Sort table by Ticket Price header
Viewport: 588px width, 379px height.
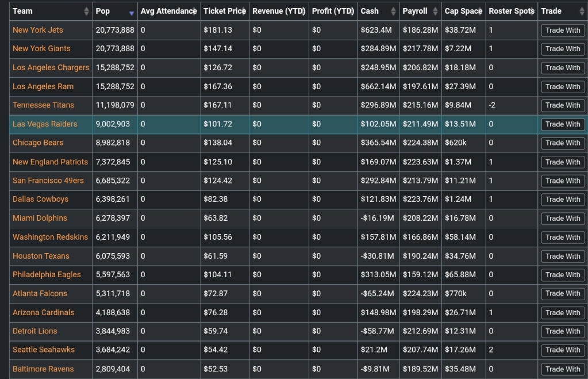(224, 12)
